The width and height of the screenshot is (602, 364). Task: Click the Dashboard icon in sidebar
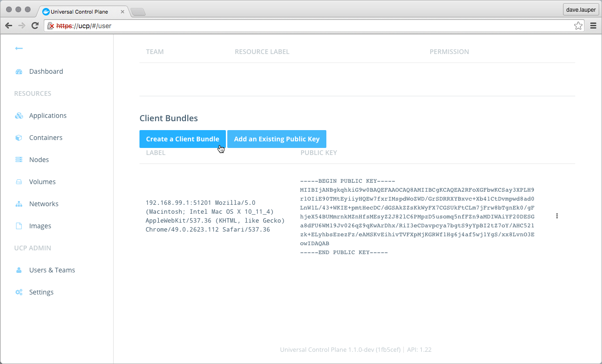click(19, 72)
